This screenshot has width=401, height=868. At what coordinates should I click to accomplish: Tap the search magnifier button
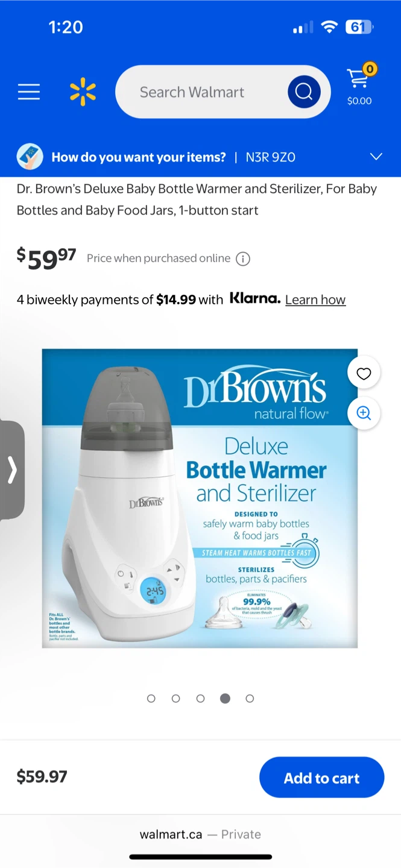(x=304, y=92)
